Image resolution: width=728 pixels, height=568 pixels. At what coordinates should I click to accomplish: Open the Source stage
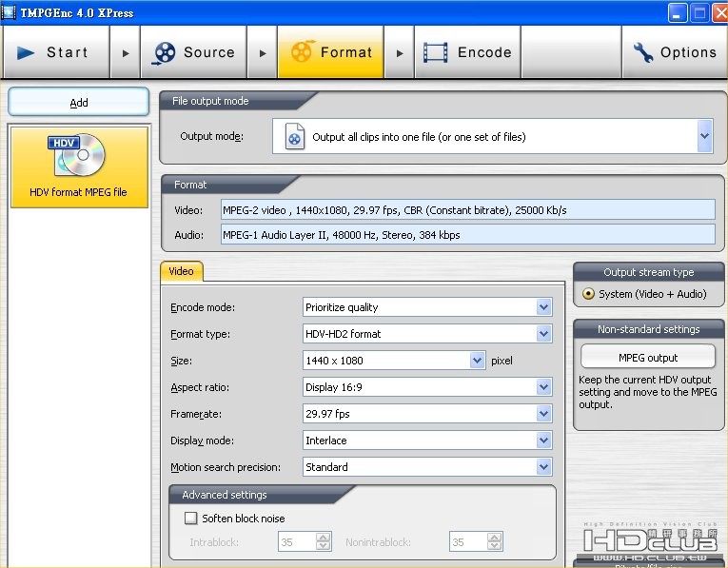click(x=193, y=52)
